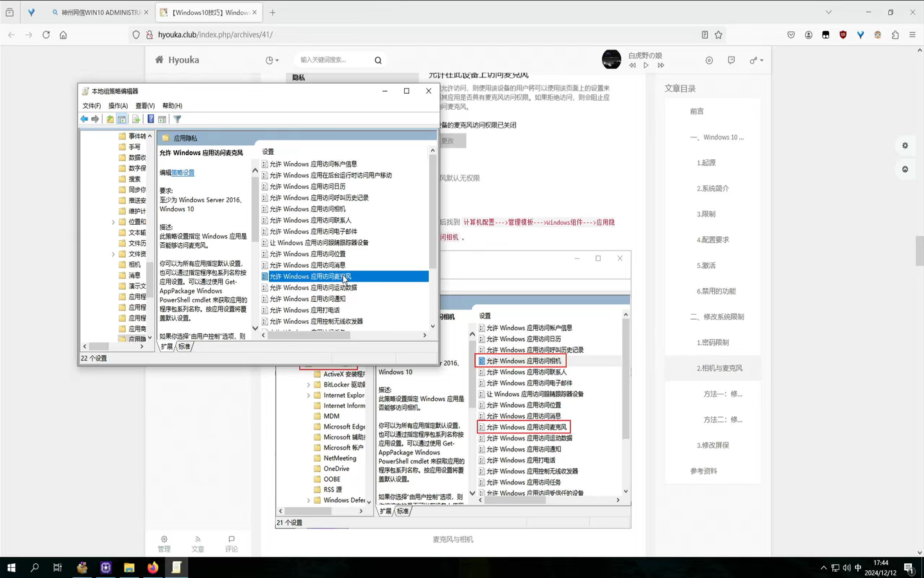The image size is (924, 578).
Task: Open the floating gear settings button
Action: 905,146
